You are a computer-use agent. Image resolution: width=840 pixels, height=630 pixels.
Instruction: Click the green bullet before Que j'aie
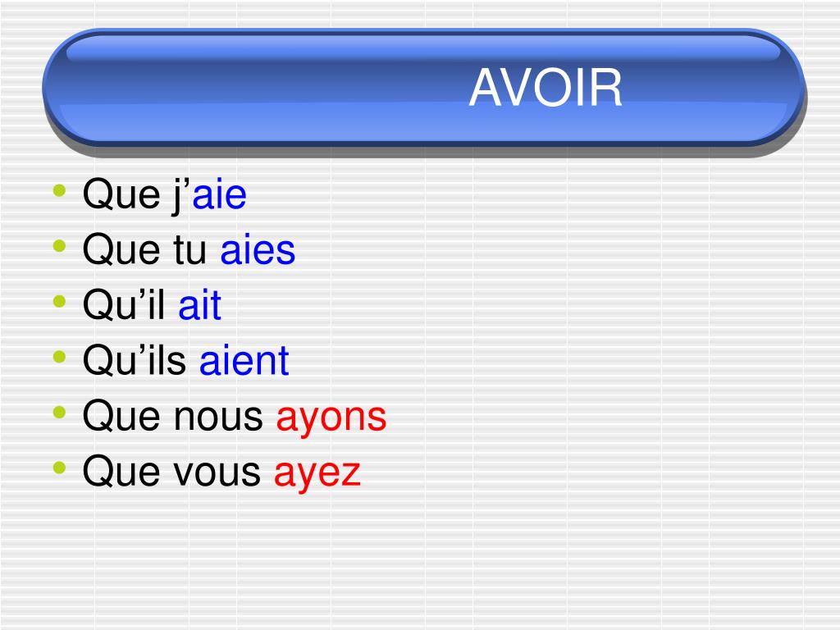point(59,190)
